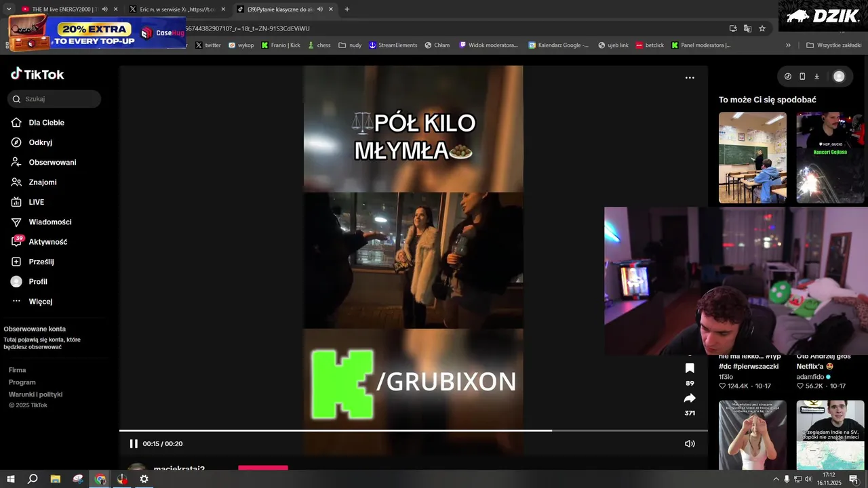Open the StreamElements bookmark
This screenshot has height=488, width=868.
point(393,45)
